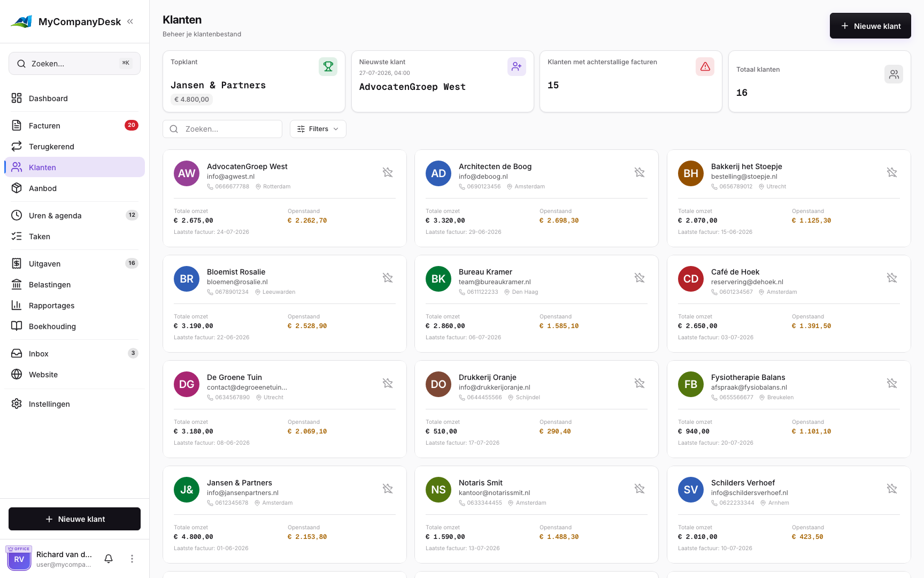924x578 pixels.
Task: Collapse the sidebar with the double-chevron icon
Action: point(130,21)
